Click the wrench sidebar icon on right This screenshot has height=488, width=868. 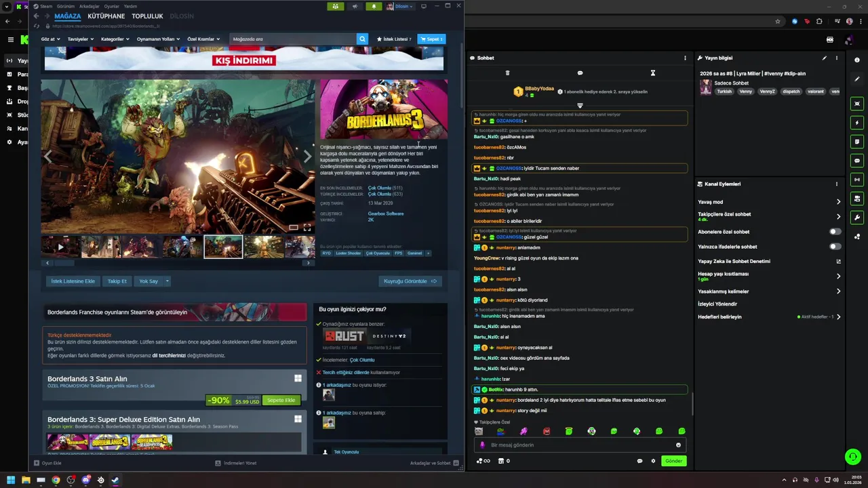(x=858, y=218)
